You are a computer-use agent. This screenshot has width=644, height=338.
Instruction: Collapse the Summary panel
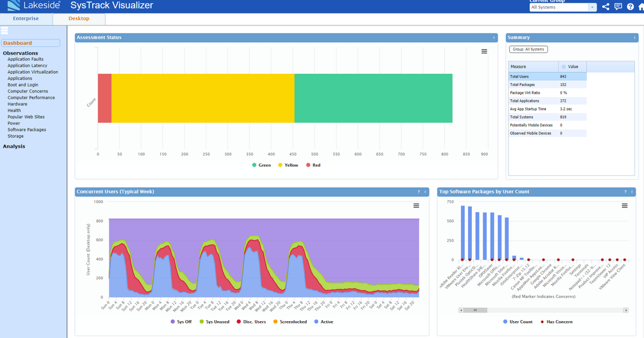pos(635,38)
